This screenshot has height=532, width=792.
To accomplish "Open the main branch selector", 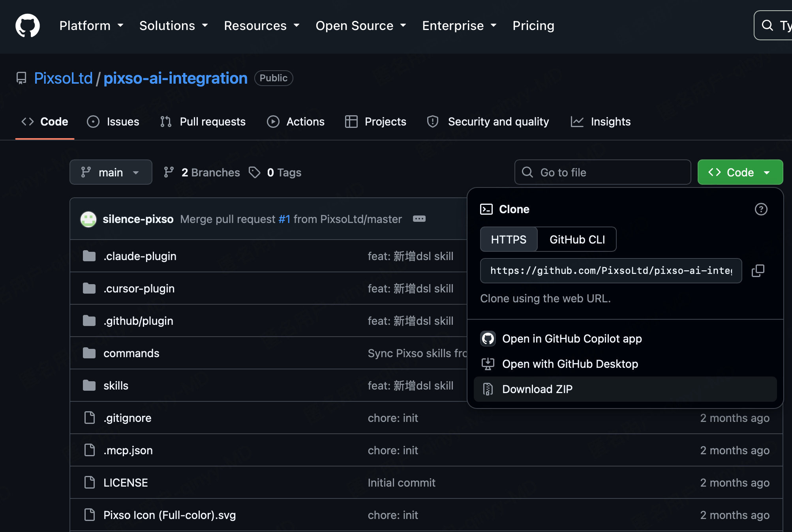I will (x=111, y=172).
